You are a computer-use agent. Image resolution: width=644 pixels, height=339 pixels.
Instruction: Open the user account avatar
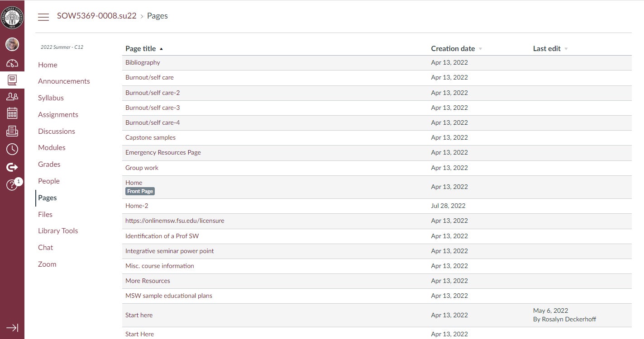[x=12, y=44]
